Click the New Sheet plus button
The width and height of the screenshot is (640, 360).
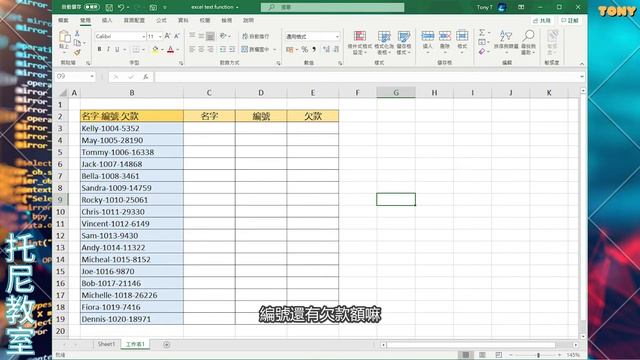pyautogui.click(x=167, y=345)
